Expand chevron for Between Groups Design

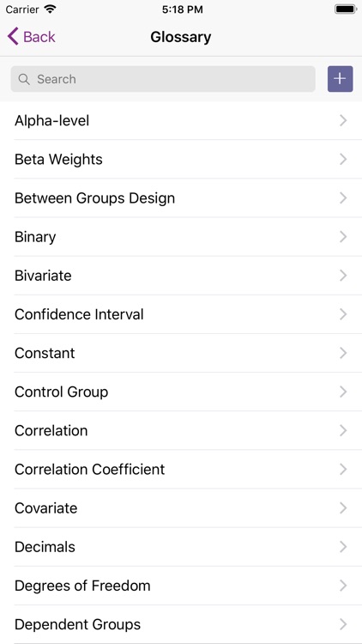point(343,198)
